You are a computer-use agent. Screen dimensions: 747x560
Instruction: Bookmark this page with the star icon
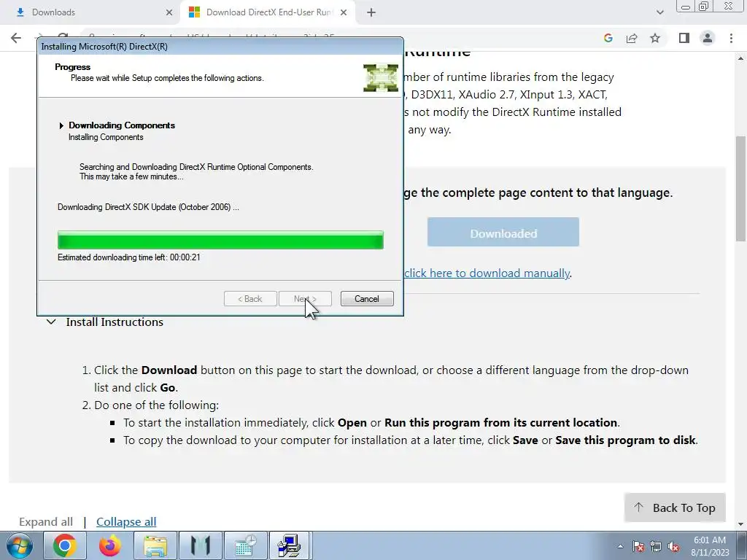point(655,38)
